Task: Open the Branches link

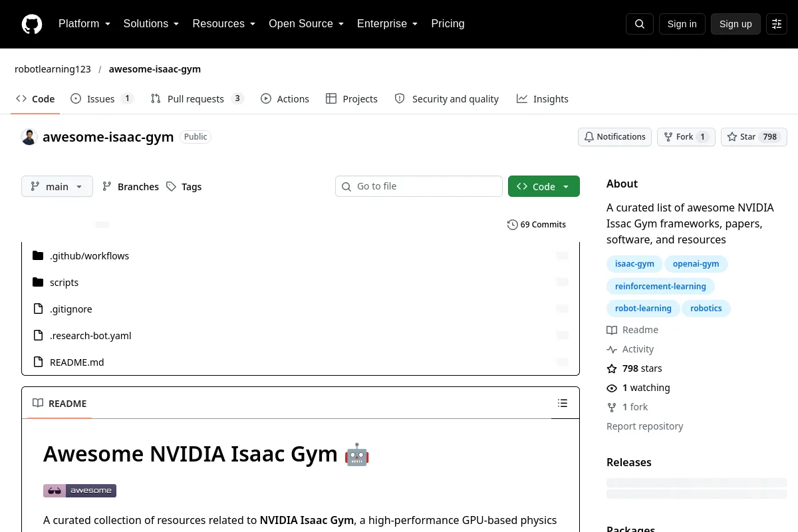Action: [x=130, y=187]
